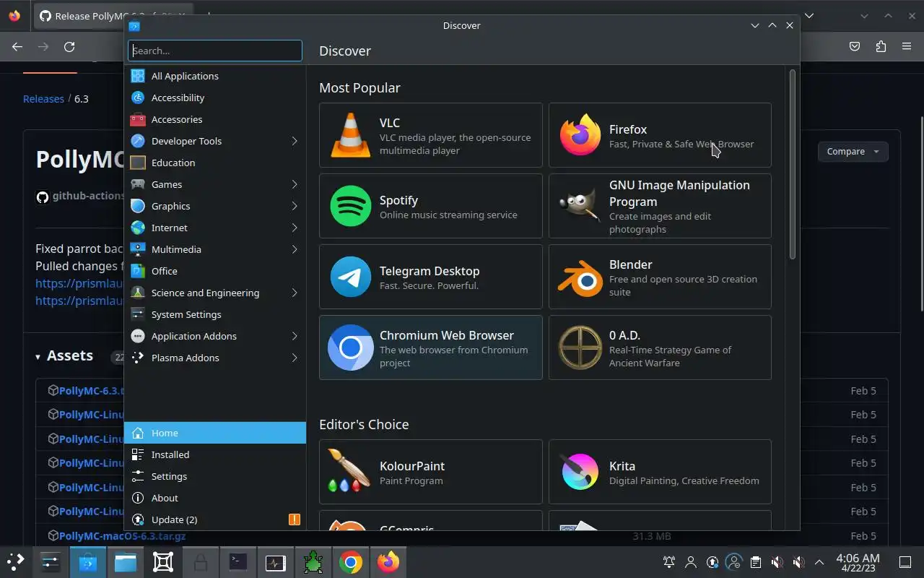Click the Discover vertical scrollbar

(x=792, y=164)
